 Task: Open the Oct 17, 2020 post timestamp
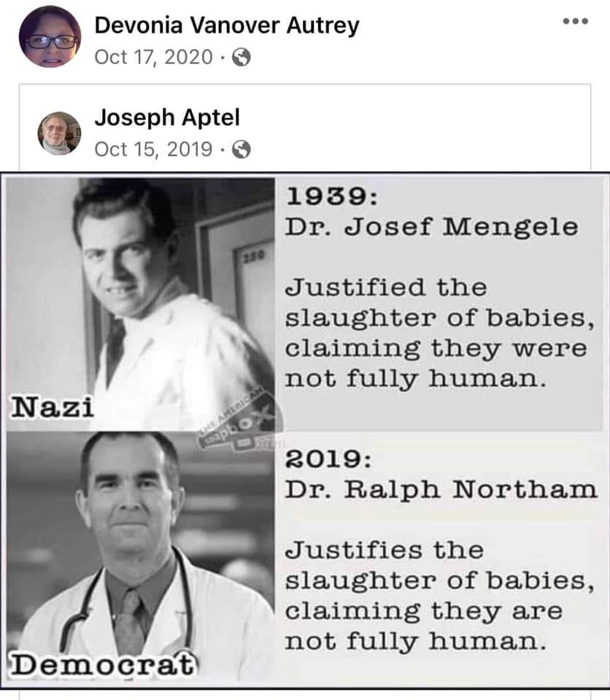click(155, 58)
